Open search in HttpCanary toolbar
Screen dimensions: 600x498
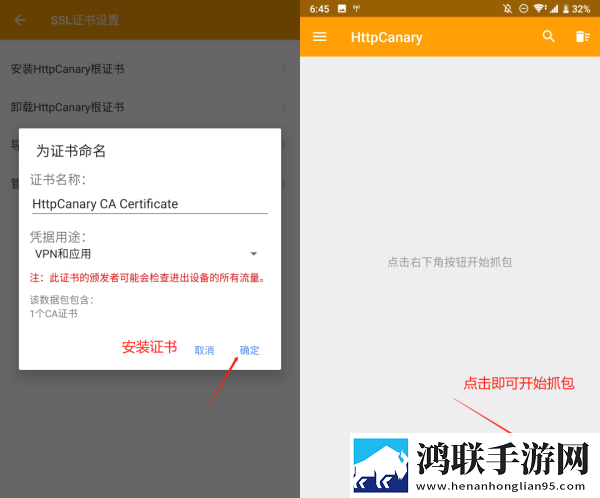point(548,37)
